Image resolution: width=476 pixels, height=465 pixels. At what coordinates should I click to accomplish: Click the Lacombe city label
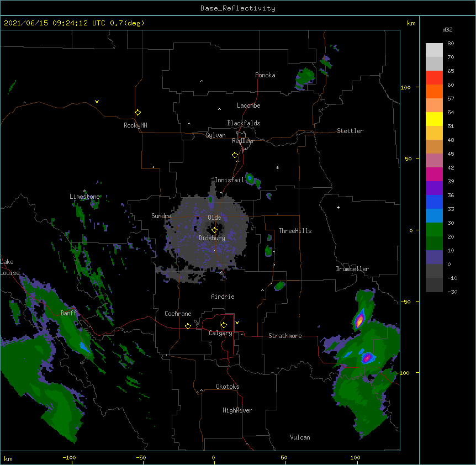pos(248,105)
